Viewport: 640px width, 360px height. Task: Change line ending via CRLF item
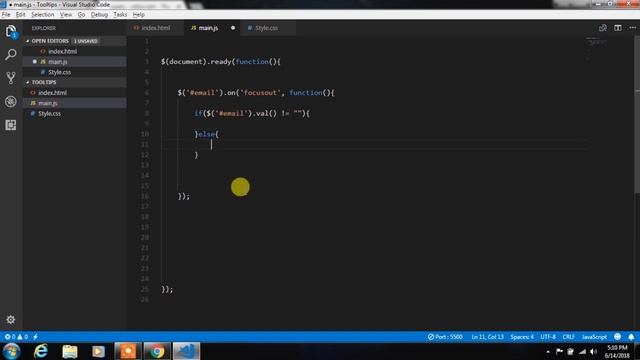(568, 337)
